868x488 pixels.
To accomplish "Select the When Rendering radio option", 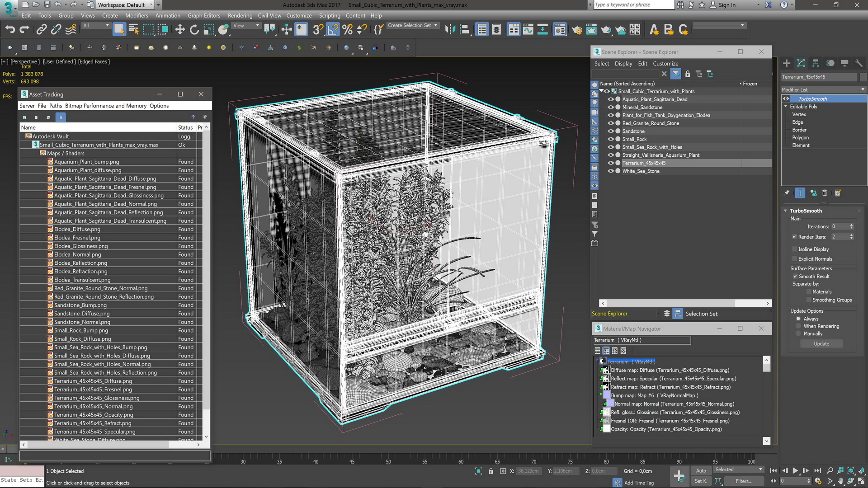I will coord(798,326).
